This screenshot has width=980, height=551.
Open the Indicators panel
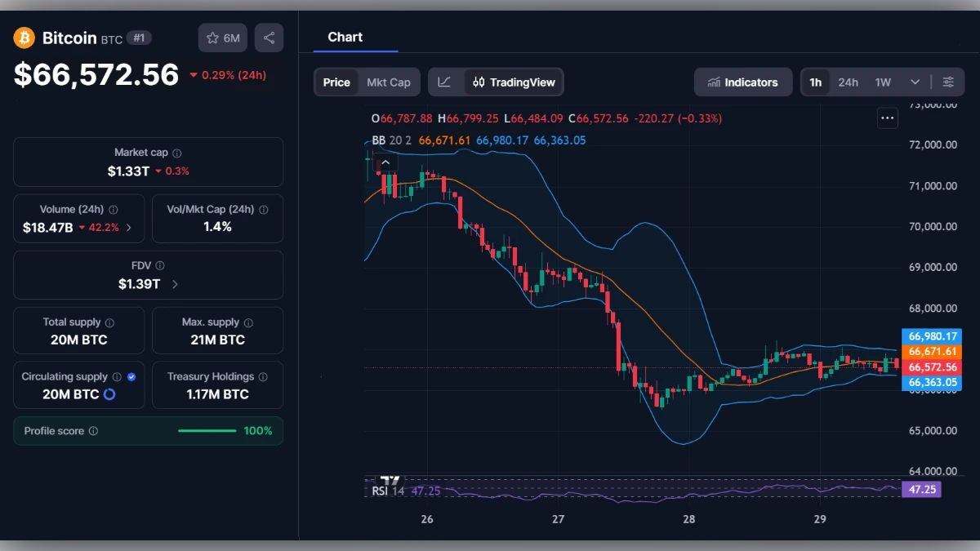(743, 82)
